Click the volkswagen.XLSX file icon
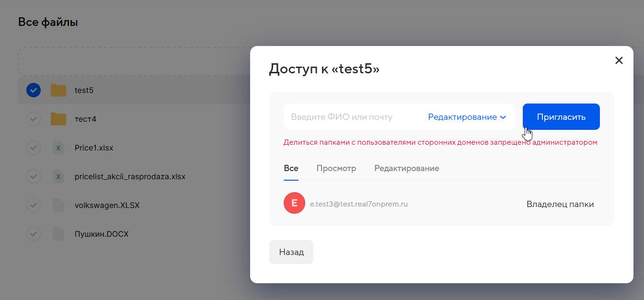Viewport: 644px width, 300px height. [58, 206]
